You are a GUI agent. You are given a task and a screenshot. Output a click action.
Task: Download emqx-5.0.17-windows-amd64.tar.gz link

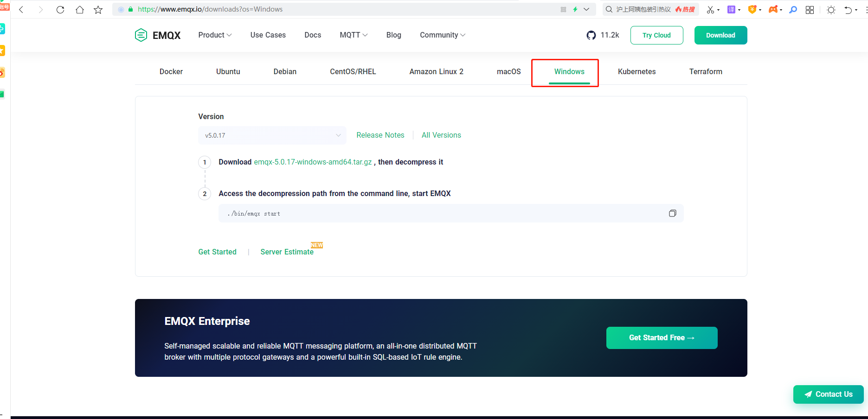pos(313,162)
